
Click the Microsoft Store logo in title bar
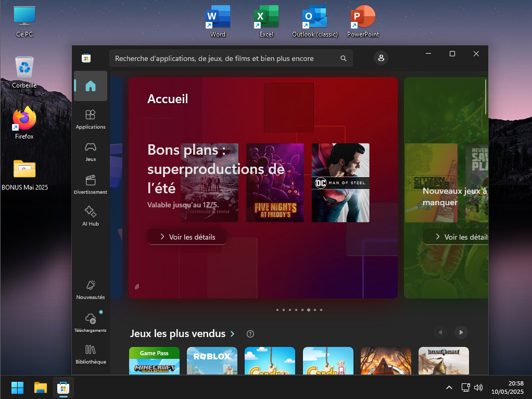pyautogui.click(x=86, y=58)
